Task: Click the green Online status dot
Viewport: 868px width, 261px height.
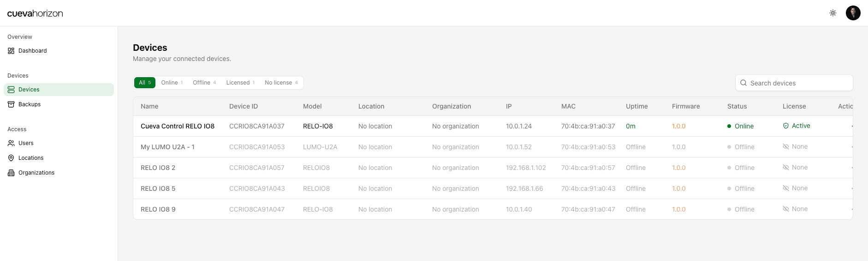Action: coord(729,126)
